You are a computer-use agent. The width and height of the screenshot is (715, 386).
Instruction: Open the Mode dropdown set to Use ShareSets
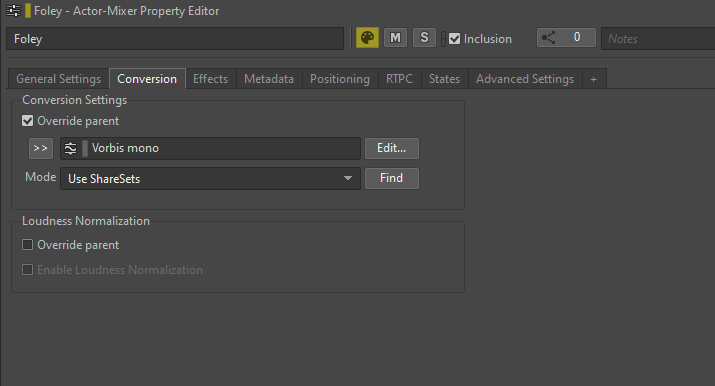coord(210,179)
